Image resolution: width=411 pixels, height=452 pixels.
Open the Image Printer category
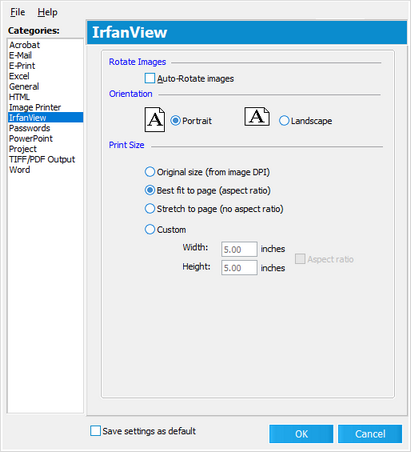coord(45,107)
